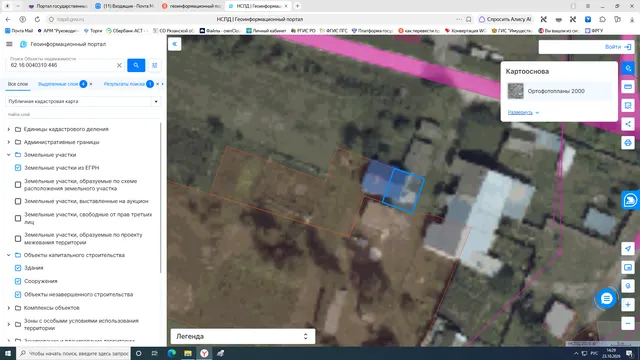
Task: Open the chat bubble support button
Action: pyautogui.click(x=607, y=299)
